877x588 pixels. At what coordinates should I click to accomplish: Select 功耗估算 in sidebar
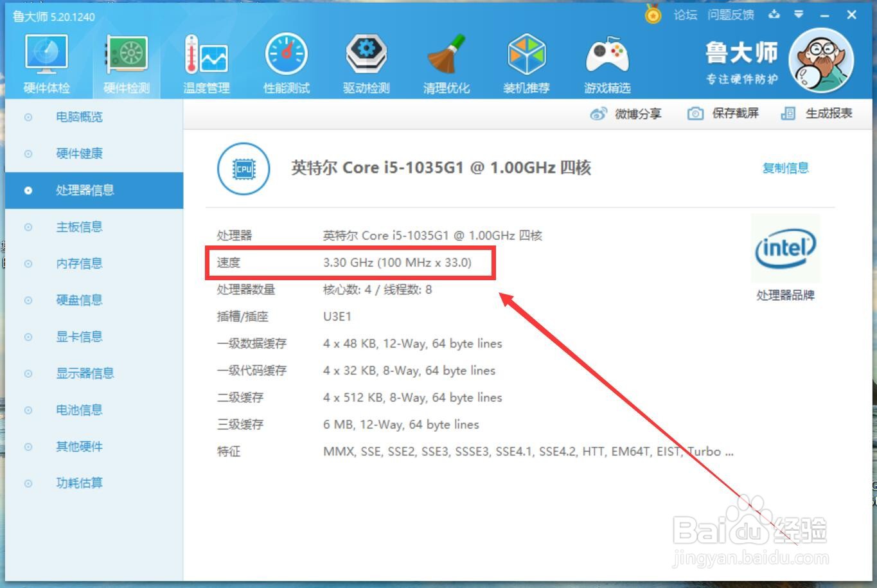point(94,483)
